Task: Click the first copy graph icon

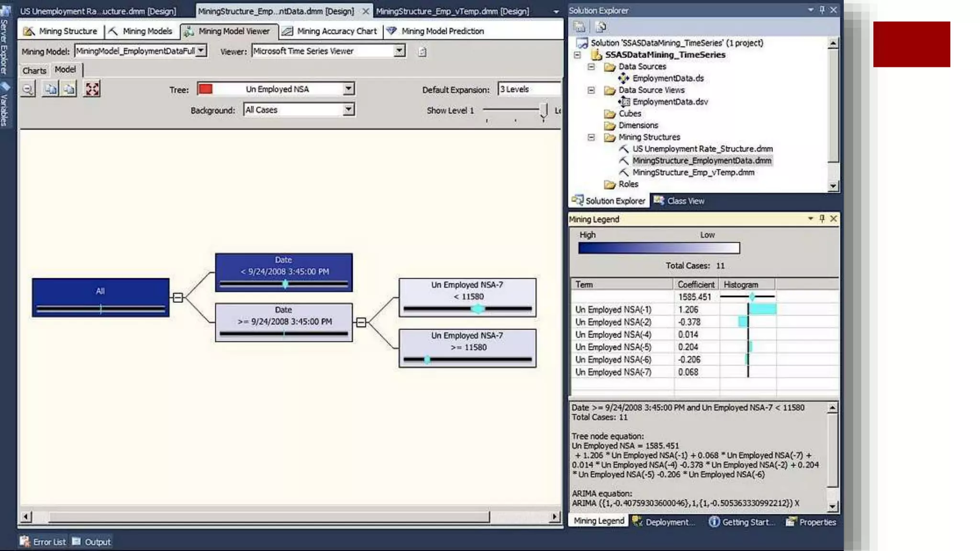Action: [50, 89]
